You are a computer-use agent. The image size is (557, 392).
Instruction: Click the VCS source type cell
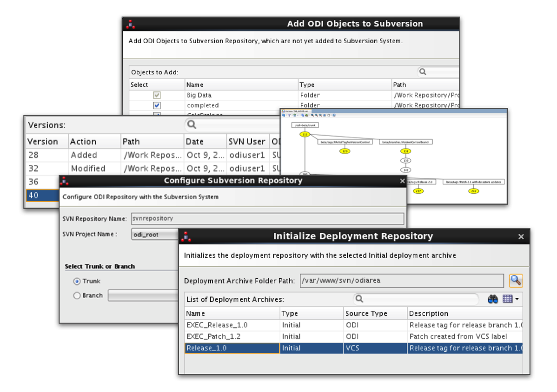(x=375, y=348)
